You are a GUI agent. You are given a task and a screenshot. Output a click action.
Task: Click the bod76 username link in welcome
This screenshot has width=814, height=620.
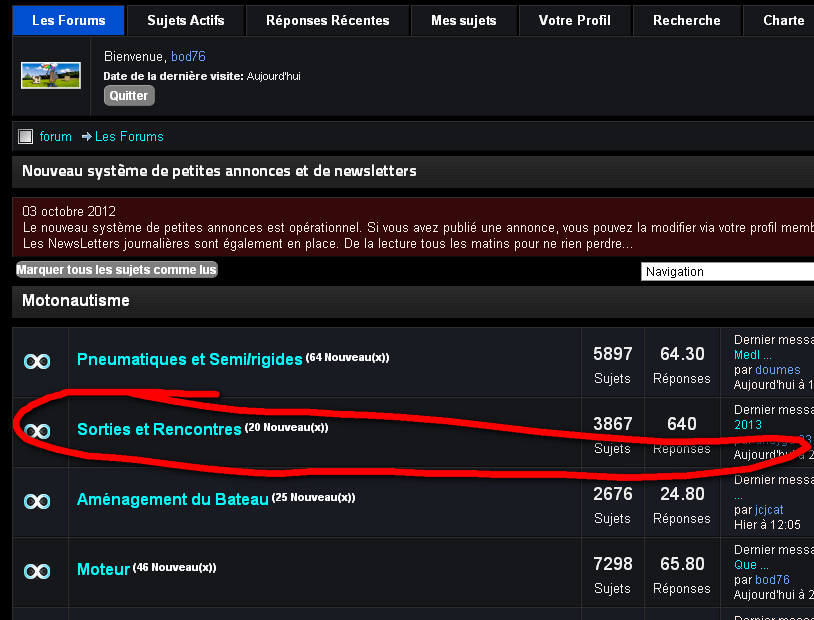(188, 57)
